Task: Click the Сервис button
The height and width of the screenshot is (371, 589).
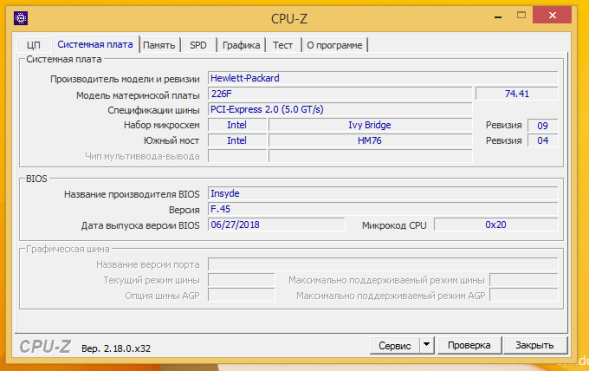Action: pos(394,345)
